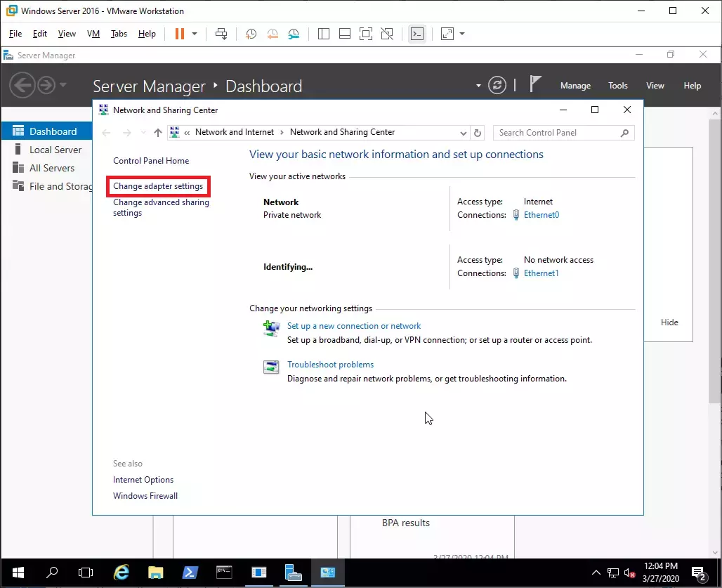
Task: Toggle the thumbnail bar view icon
Action: [x=344, y=34]
